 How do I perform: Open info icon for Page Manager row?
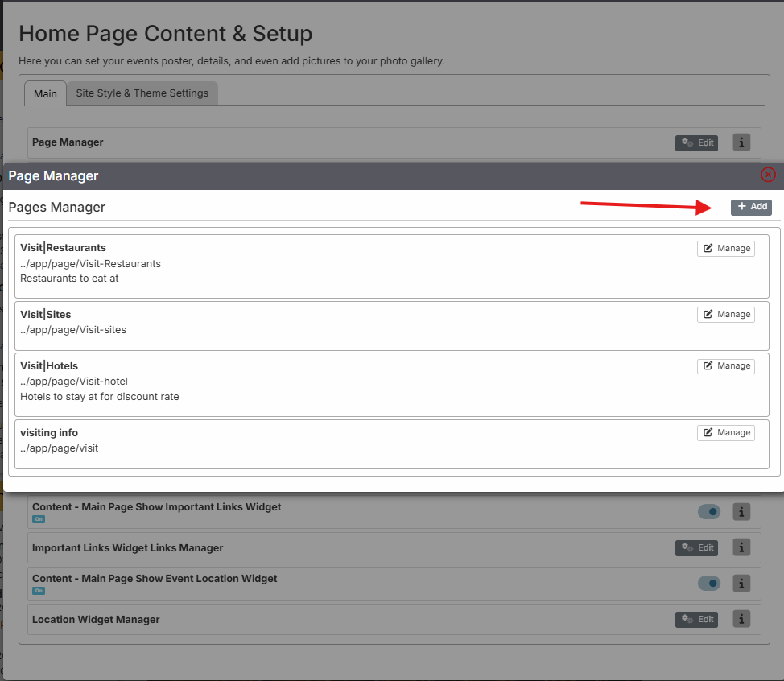(x=741, y=142)
